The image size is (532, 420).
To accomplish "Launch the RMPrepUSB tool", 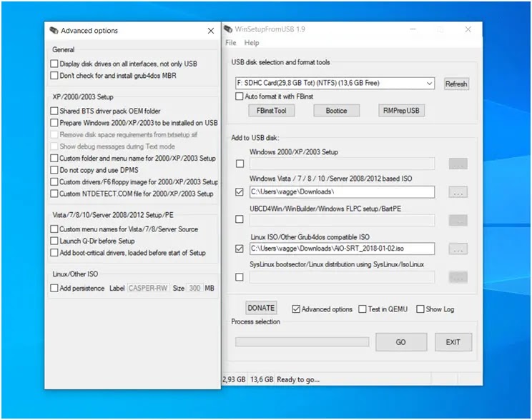I will click(401, 111).
